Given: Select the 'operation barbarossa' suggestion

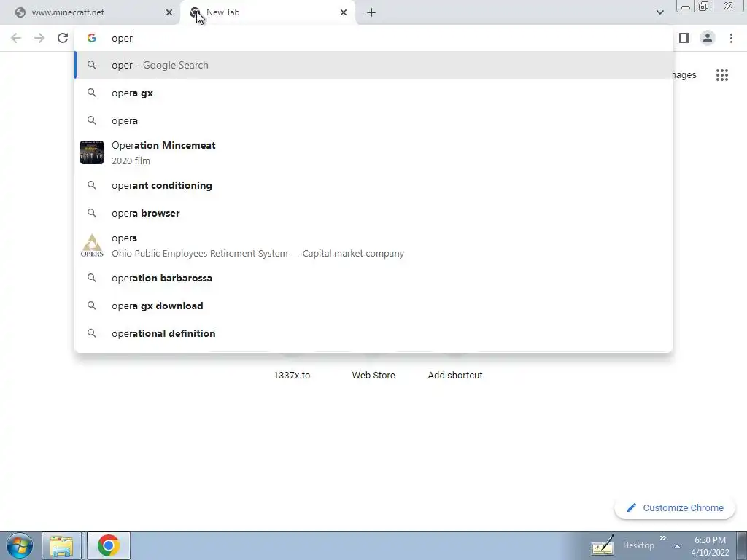Looking at the screenshot, I should pyautogui.click(x=373, y=278).
